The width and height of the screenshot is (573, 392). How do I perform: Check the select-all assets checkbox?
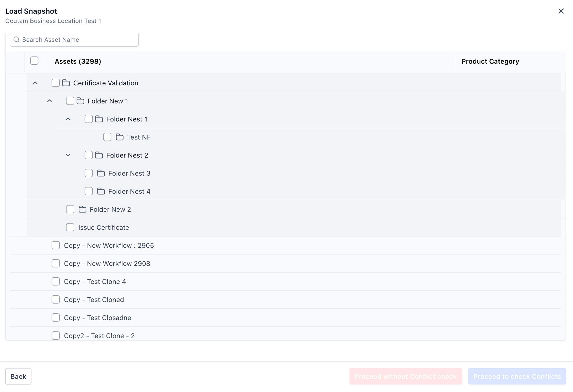click(34, 61)
